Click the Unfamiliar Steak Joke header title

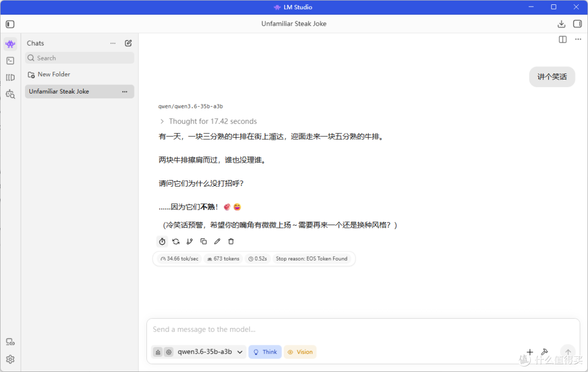pyautogui.click(x=294, y=24)
